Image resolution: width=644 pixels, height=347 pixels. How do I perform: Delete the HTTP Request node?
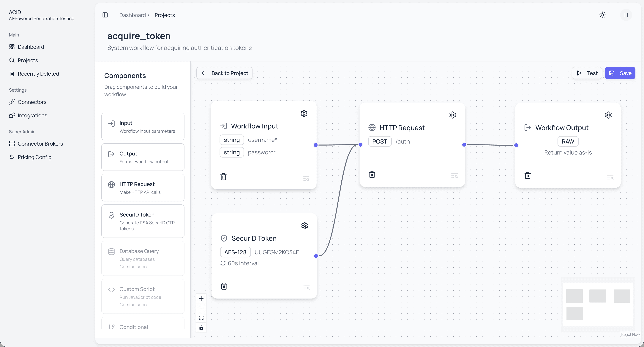[x=372, y=174]
